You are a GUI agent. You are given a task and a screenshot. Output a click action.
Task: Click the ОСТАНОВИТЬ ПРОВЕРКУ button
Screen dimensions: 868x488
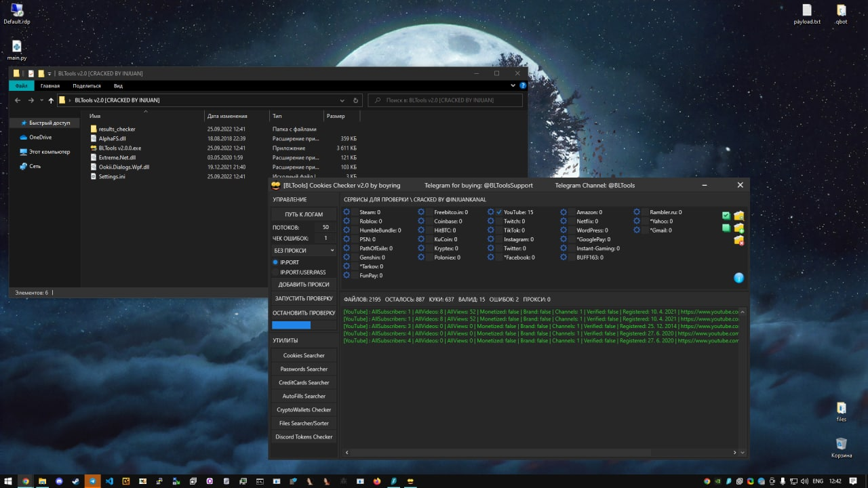[x=304, y=313]
